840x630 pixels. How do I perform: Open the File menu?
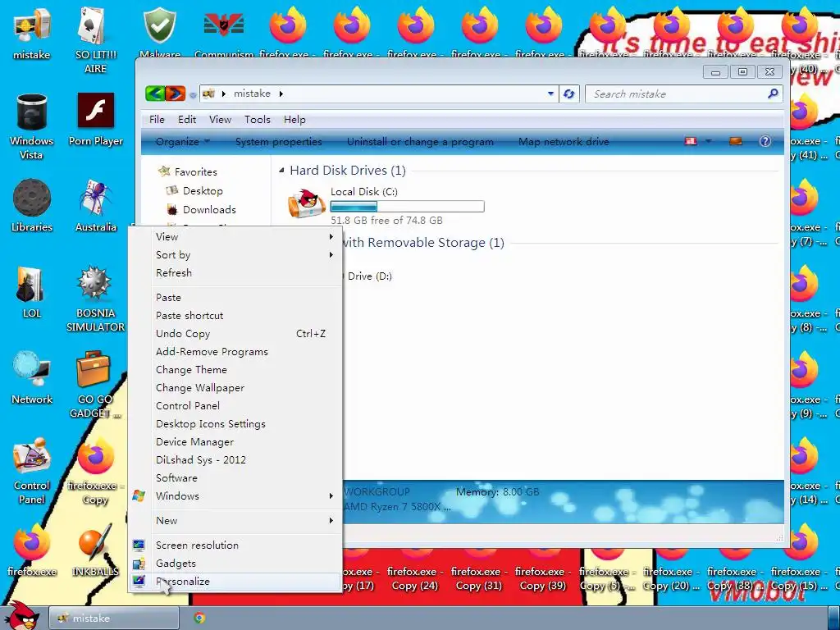click(x=157, y=120)
